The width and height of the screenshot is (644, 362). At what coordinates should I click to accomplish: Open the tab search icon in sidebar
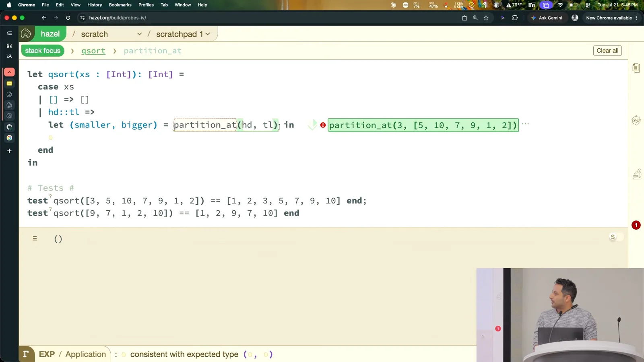(x=9, y=56)
